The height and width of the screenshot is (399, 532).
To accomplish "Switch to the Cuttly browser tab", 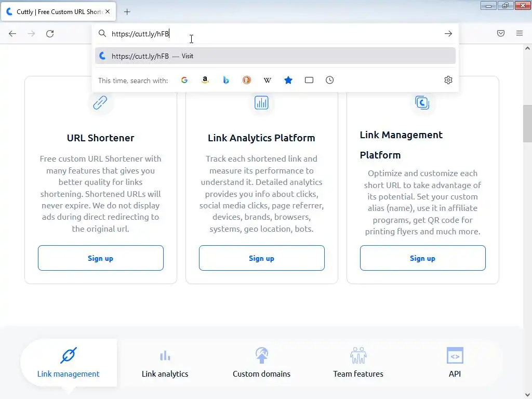I will (58, 11).
